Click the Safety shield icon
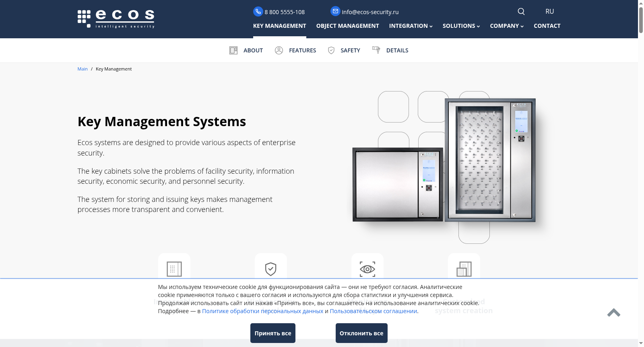The image size is (644, 347). [x=331, y=50]
